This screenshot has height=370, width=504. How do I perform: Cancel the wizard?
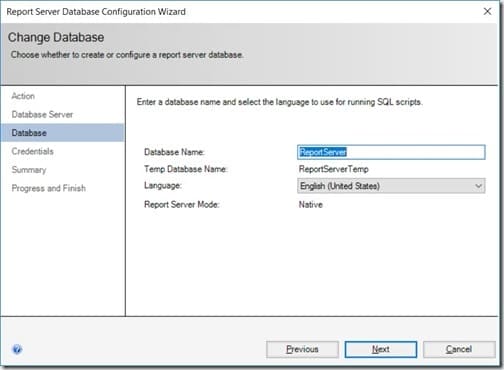click(459, 349)
